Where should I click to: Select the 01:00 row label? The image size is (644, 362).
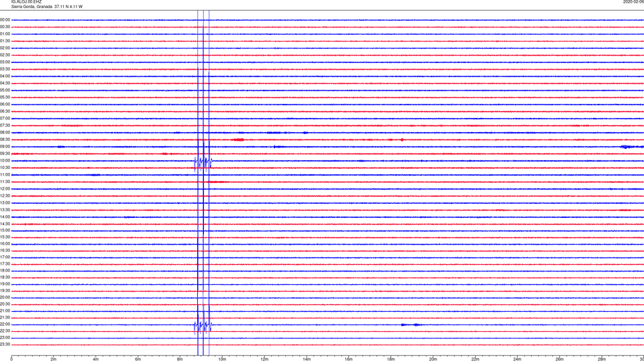click(5, 34)
